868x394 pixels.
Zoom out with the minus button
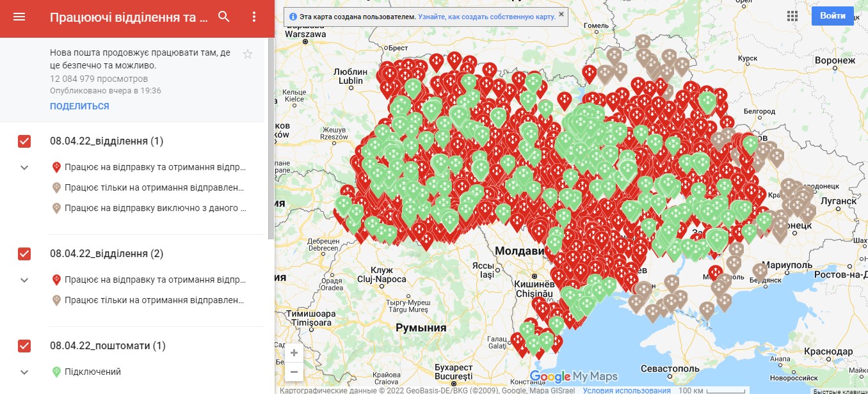pos(294,371)
